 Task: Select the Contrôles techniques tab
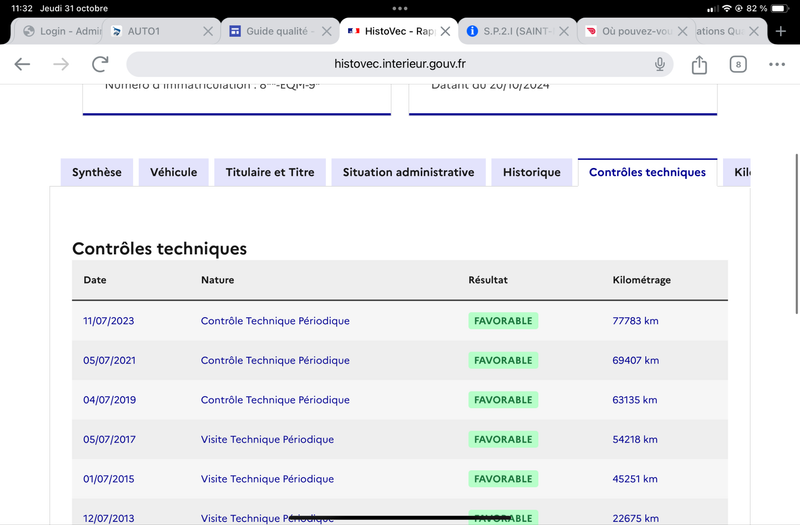pos(647,172)
